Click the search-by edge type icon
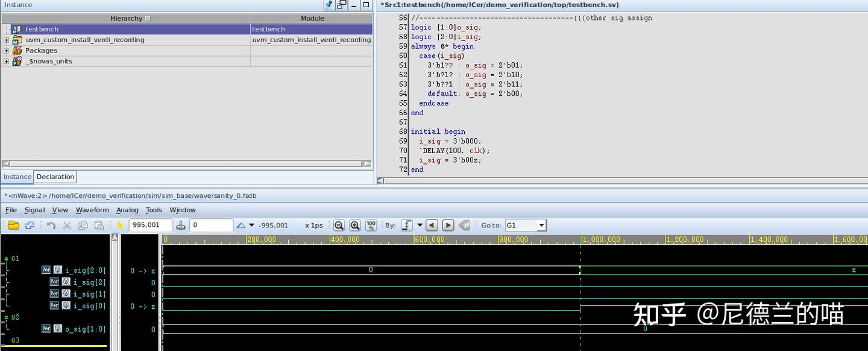868x351 pixels. pyautogui.click(x=406, y=226)
